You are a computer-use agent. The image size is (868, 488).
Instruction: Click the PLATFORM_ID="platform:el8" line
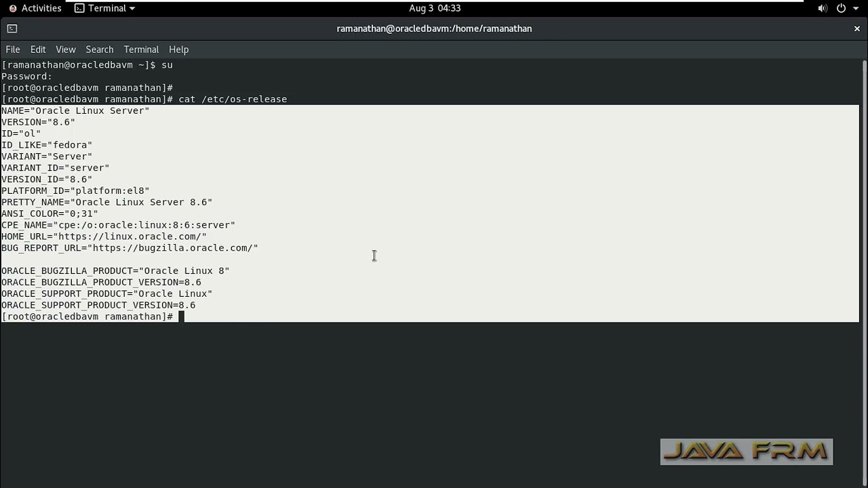click(x=75, y=190)
